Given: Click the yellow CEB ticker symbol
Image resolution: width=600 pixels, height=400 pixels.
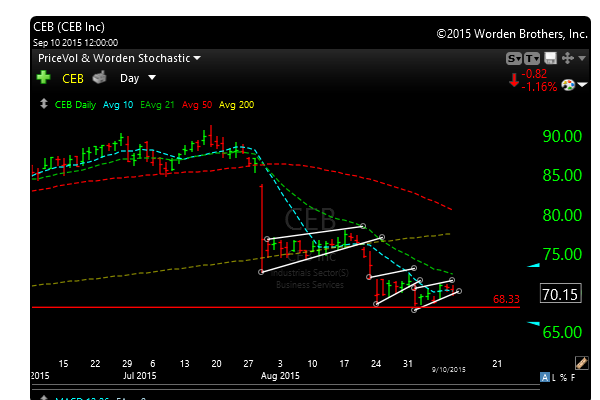Looking at the screenshot, I should [x=73, y=77].
